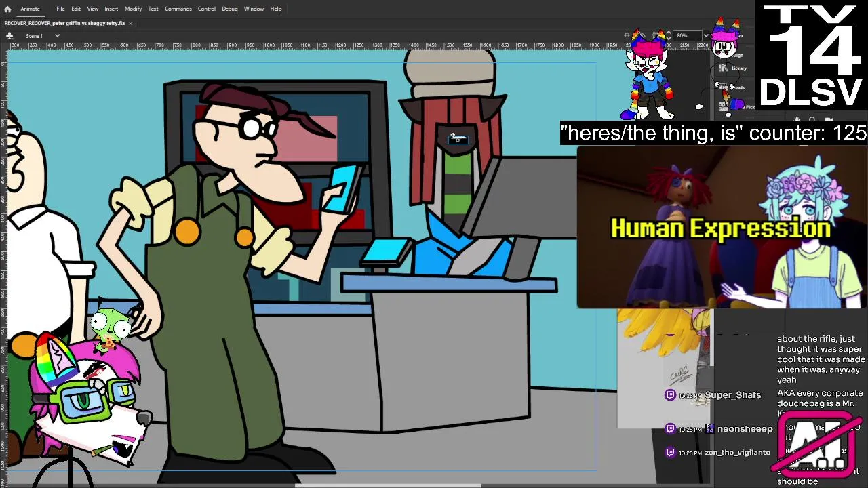Expand the zoom level dropdown
The image size is (868, 488).
[x=705, y=35]
